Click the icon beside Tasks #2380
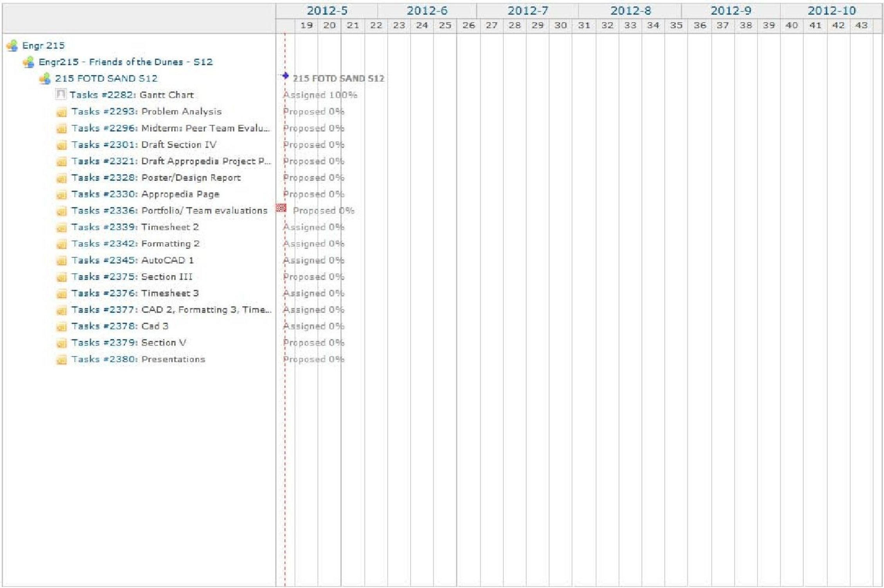This screenshot has width=884, height=588. (61, 360)
